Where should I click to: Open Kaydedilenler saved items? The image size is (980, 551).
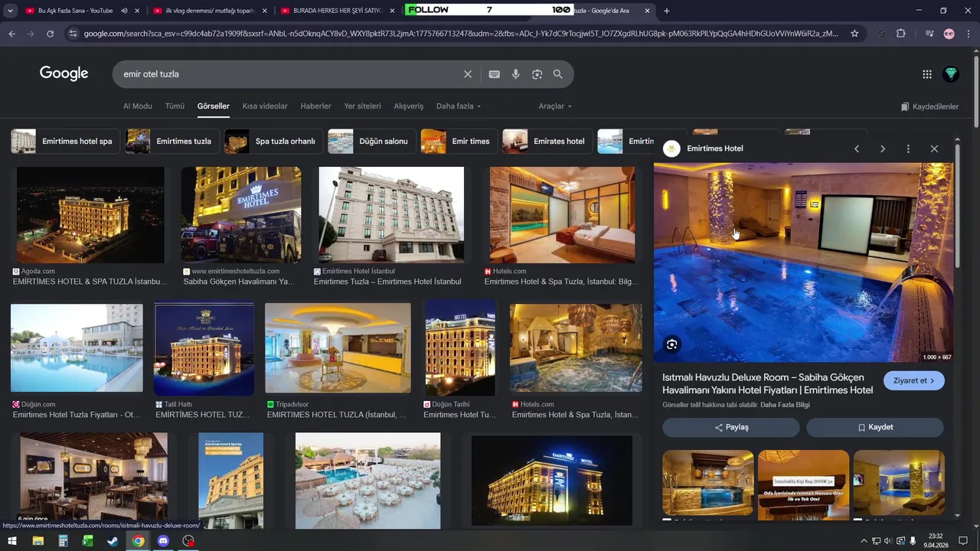click(929, 106)
